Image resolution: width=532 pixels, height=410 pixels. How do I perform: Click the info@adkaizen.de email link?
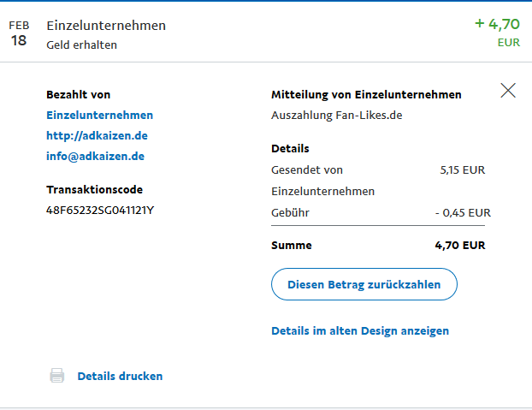95,156
